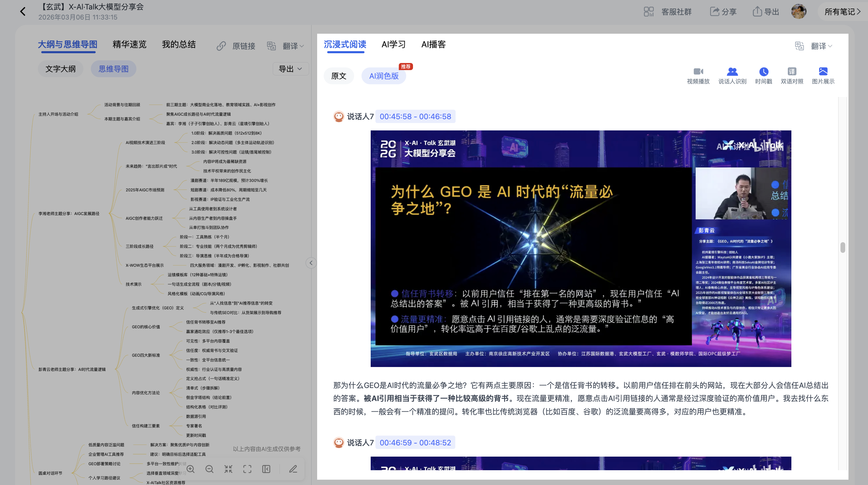The height and width of the screenshot is (485, 868).
Task: Open the user avatar profile
Action: click(x=798, y=12)
